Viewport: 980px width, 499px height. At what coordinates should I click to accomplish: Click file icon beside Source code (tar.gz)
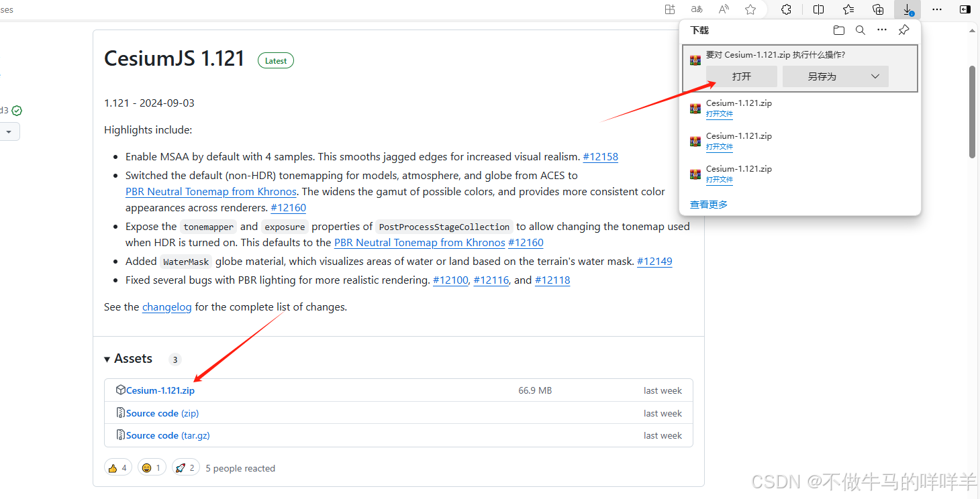coord(121,435)
